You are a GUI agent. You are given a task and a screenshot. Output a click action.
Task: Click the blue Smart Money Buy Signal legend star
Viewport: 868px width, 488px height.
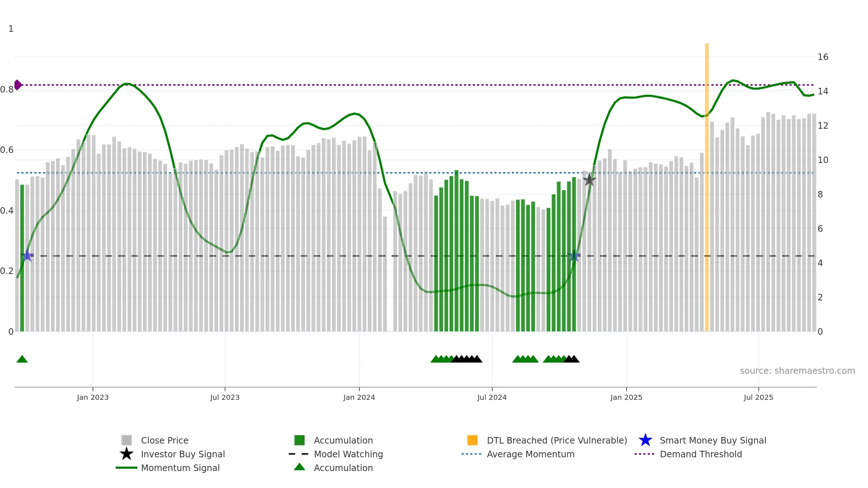[x=645, y=440]
